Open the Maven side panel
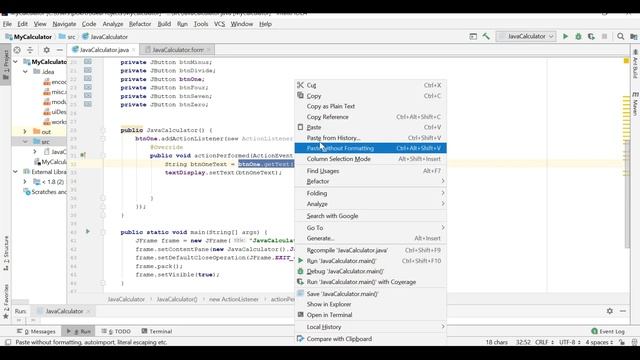This screenshot has height=360, width=640. pyautogui.click(x=635, y=103)
